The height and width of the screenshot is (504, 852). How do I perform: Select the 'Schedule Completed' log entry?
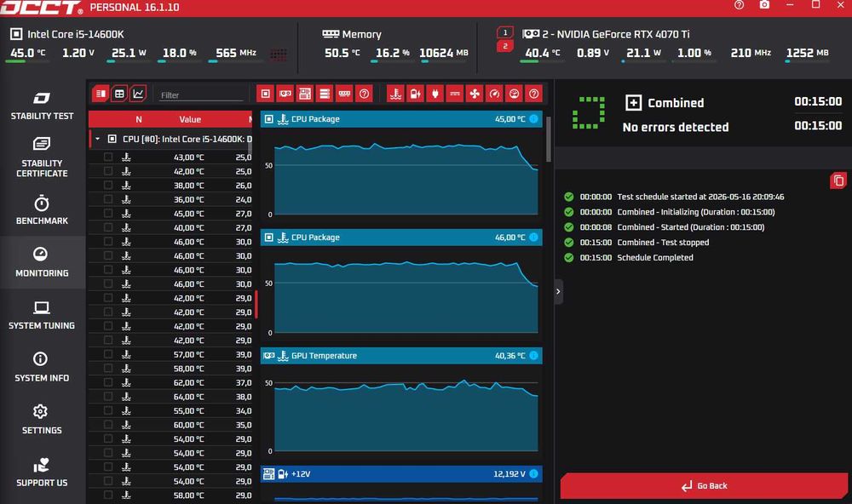tap(654, 257)
